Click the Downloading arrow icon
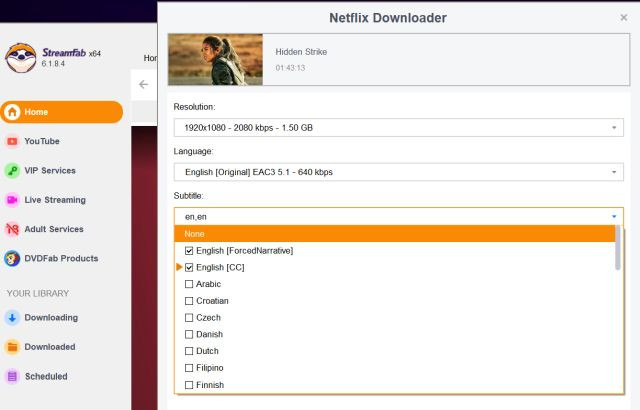The width and height of the screenshot is (640, 410). click(12, 317)
